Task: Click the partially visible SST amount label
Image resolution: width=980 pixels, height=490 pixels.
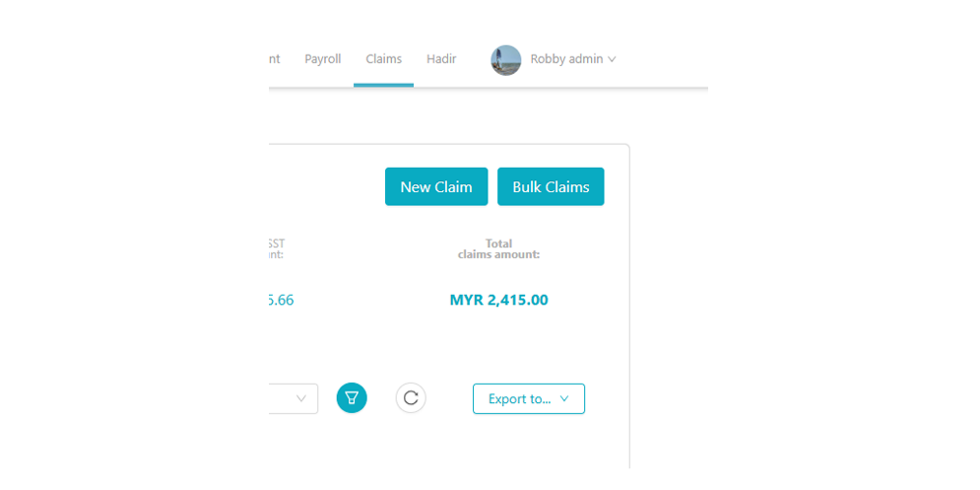Action: [x=276, y=249]
